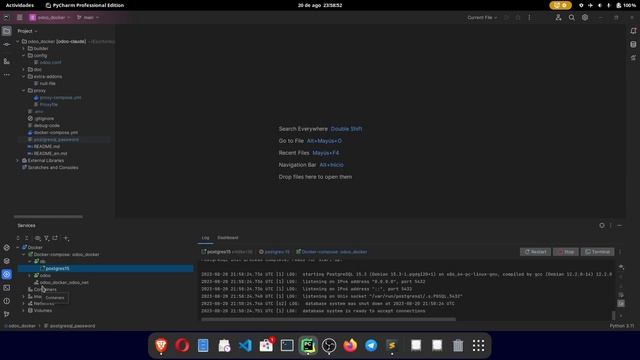Click Open in New Tab Services icon
Screen dimensions: 640x360
pos(56,238)
